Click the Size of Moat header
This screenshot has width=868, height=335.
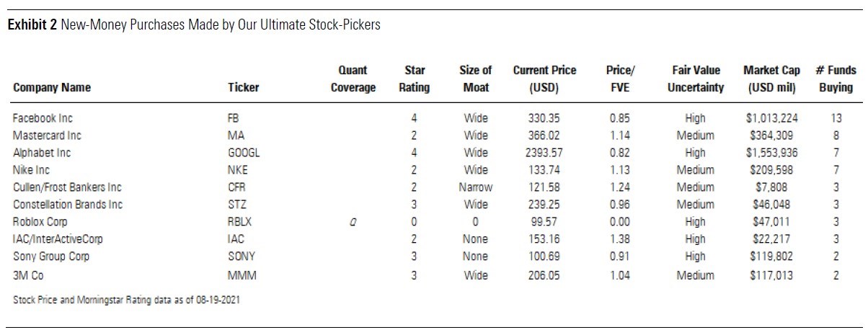pyautogui.click(x=475, y=79)
